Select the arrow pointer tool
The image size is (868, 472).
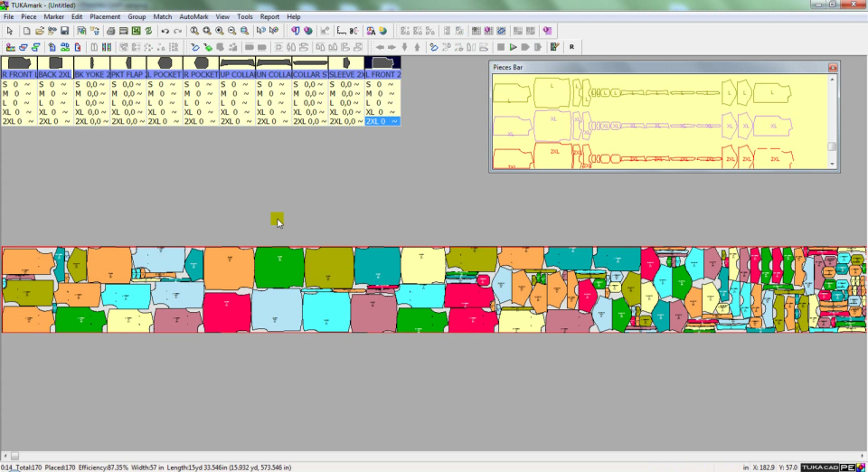[x=9, y=31]
